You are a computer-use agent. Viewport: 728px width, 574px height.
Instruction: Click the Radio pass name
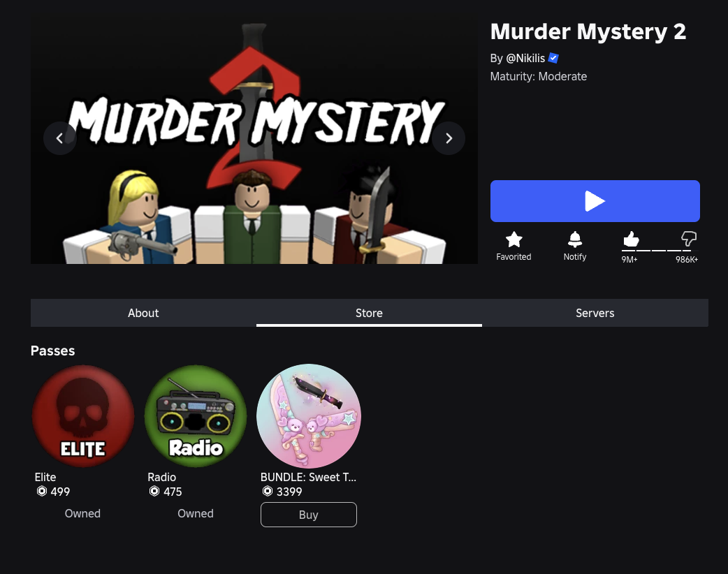coord(161,477)
